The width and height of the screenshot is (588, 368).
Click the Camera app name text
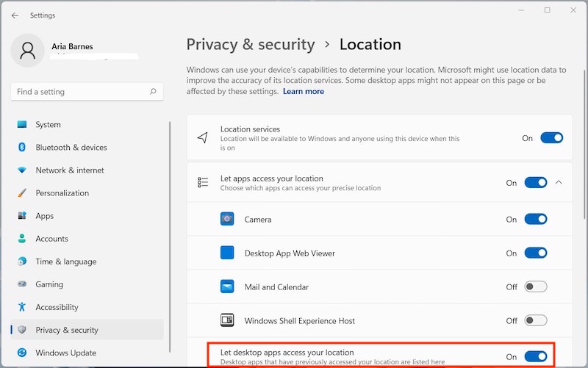click(258, 219)
